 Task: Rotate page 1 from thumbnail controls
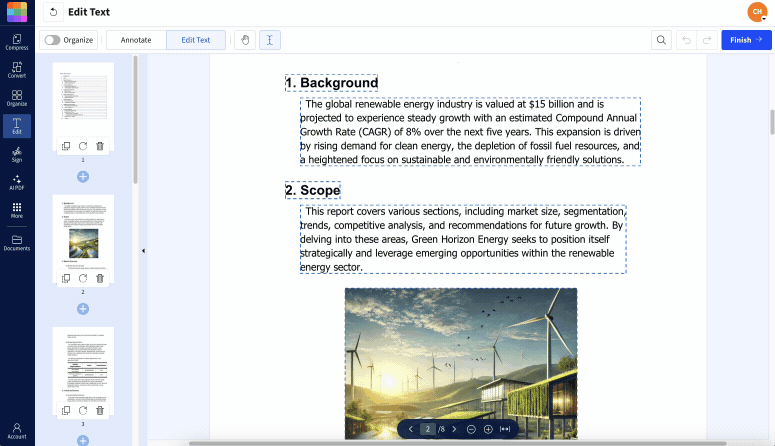tap(83, 146)
